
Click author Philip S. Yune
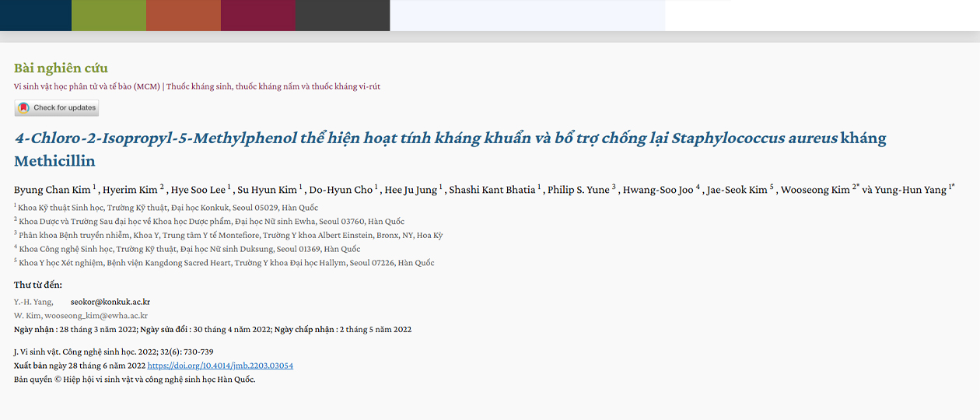pyautogui.click(x=579, y=190)
